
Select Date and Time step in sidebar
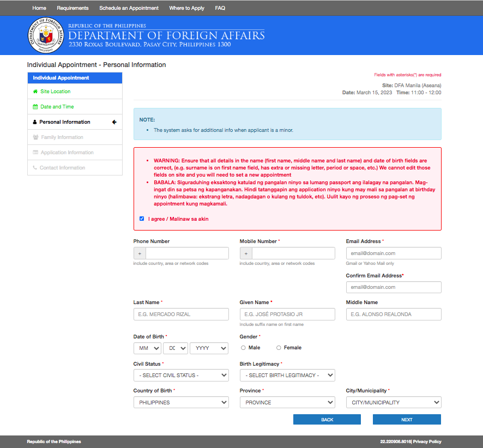point(75,107)
